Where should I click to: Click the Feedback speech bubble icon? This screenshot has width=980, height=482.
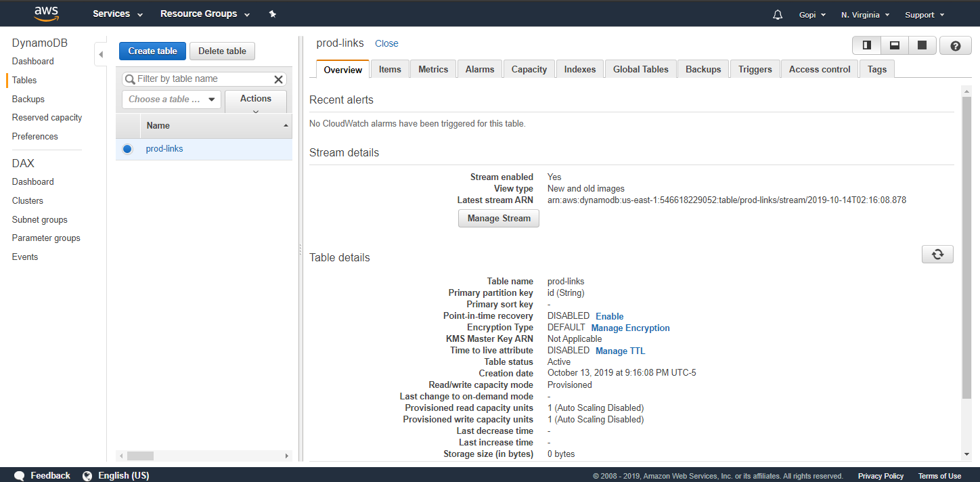click(19, 475)
